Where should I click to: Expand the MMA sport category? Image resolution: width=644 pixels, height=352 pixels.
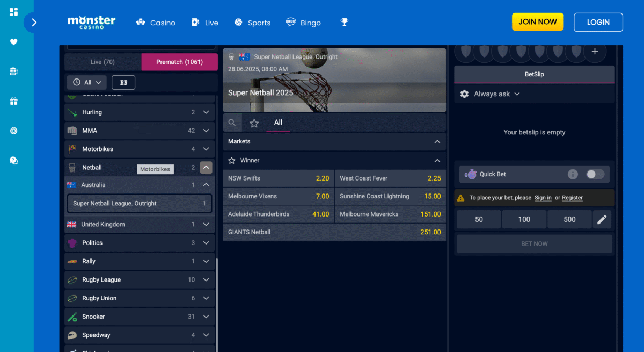[x=206, y=131]
